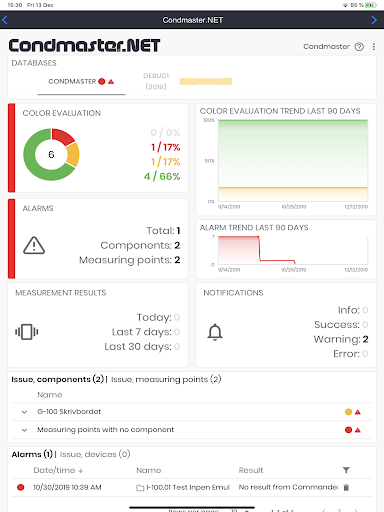Switch to Issue, components (2) tab

click(58, 379)
